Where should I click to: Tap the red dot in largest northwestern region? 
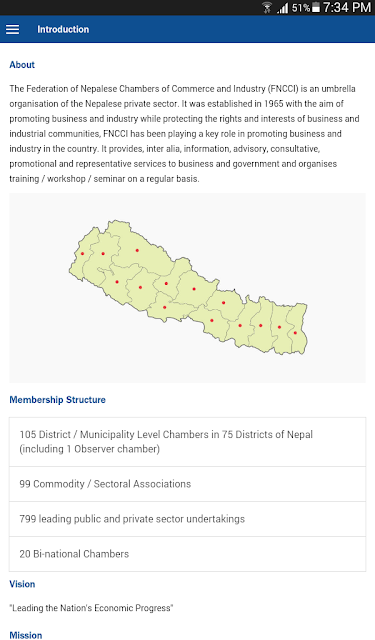(137, 250)
